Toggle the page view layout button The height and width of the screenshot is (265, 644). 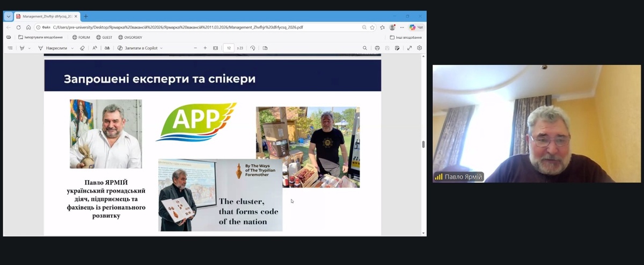(x=265, y=48)
